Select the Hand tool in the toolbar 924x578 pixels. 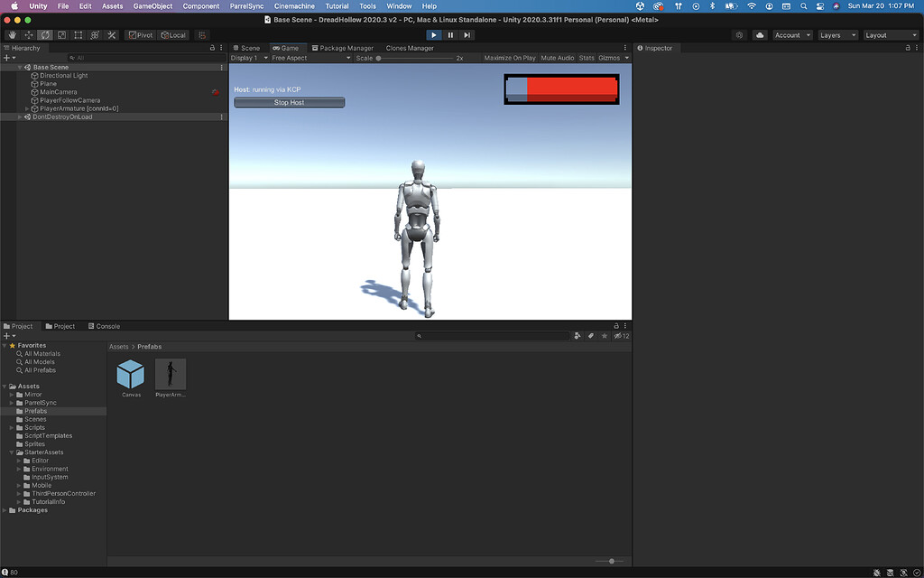pos(11,34)
